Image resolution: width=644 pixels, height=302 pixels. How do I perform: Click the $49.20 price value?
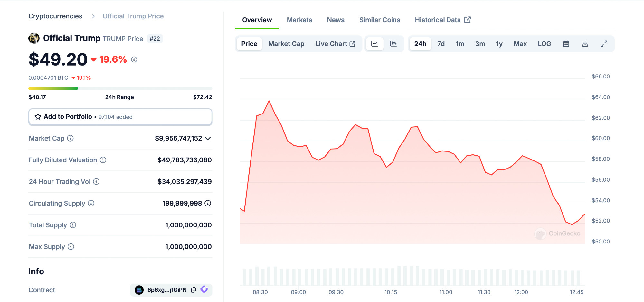coord(58,59)
